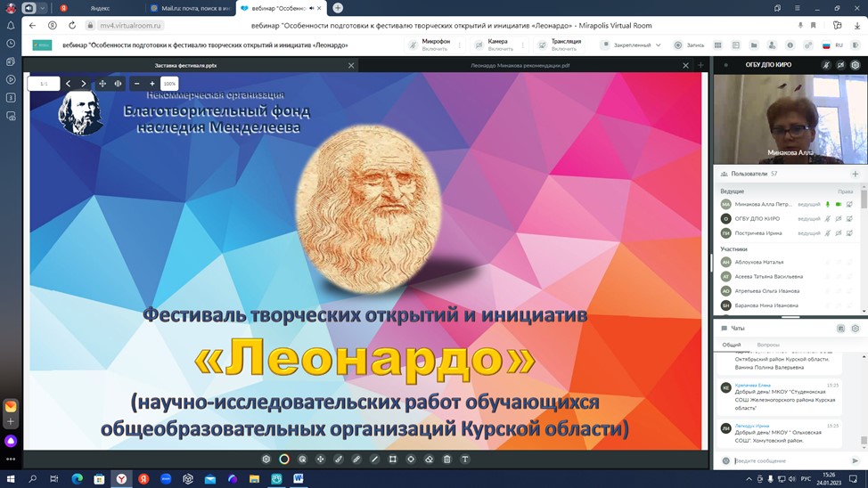Select the rectangle shape tool

point(392,460)
